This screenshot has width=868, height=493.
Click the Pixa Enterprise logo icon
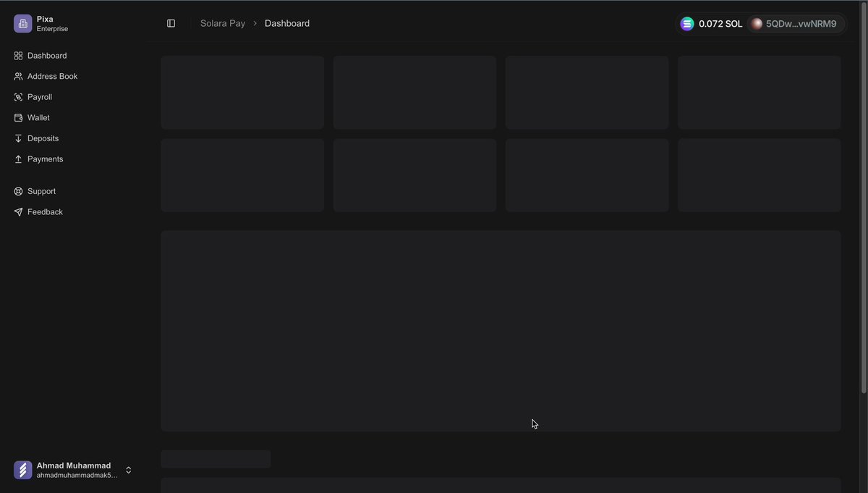pyautogui.click(x=22, y=22)
